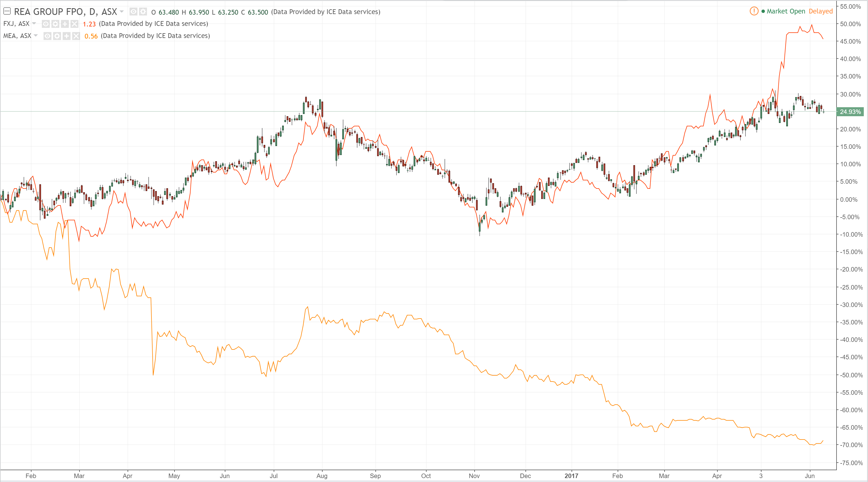Expand MEA, ASX dropdown arrow
This screenshot has height=482, width=868.
click(x=36, y=36)
